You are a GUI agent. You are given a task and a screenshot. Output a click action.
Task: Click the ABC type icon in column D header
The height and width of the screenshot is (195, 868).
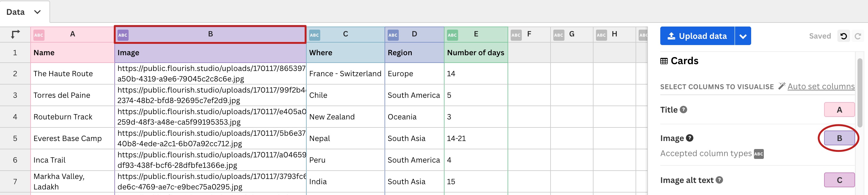[x=393, y=35]
